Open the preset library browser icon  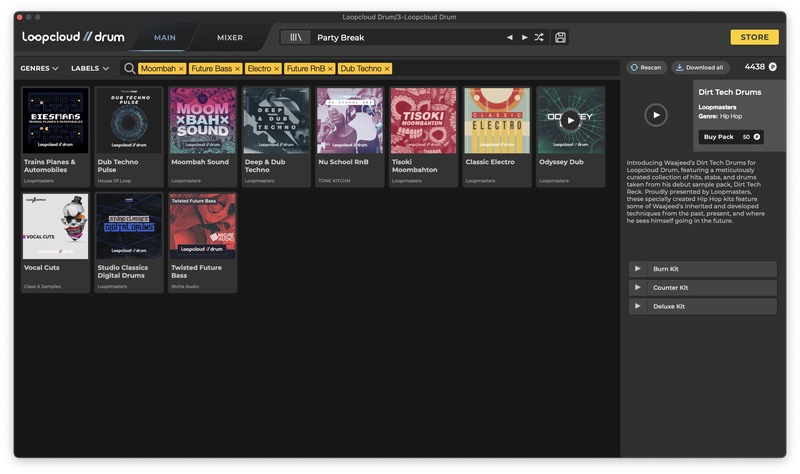coord(295,38)
